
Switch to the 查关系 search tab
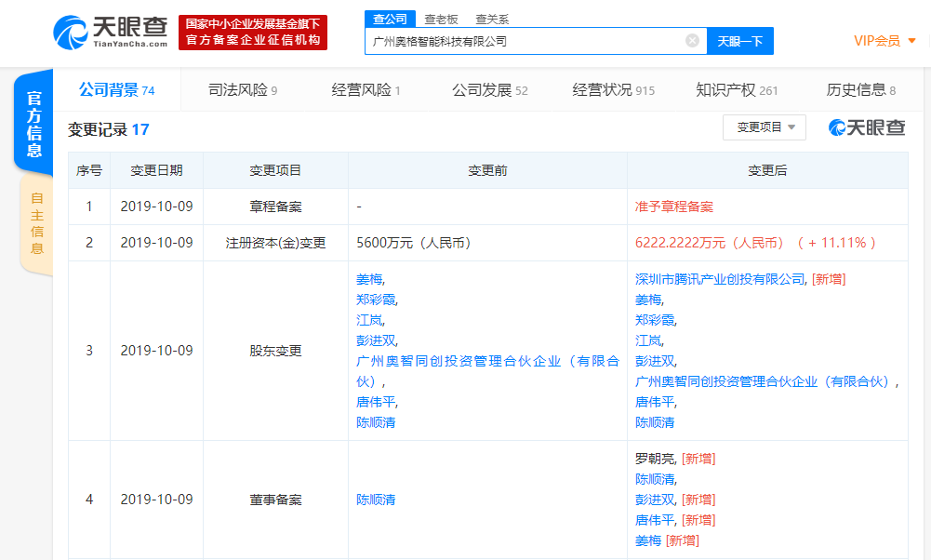coord(492,20)
